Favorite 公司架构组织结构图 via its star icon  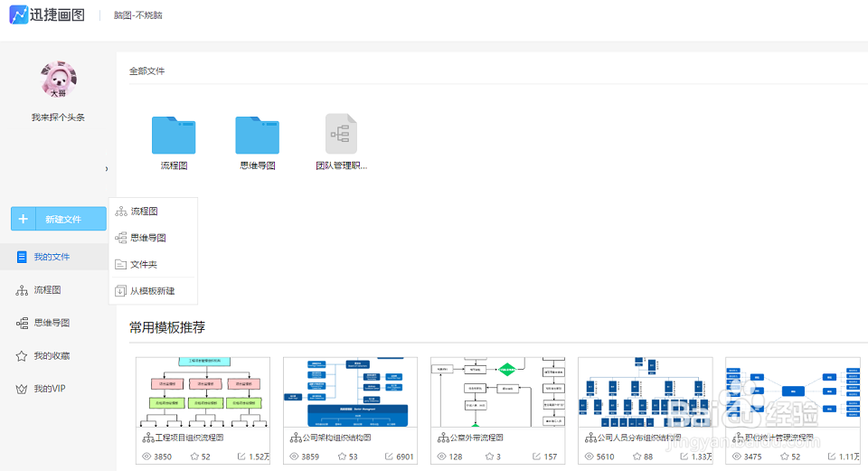(x=342, y=457)
